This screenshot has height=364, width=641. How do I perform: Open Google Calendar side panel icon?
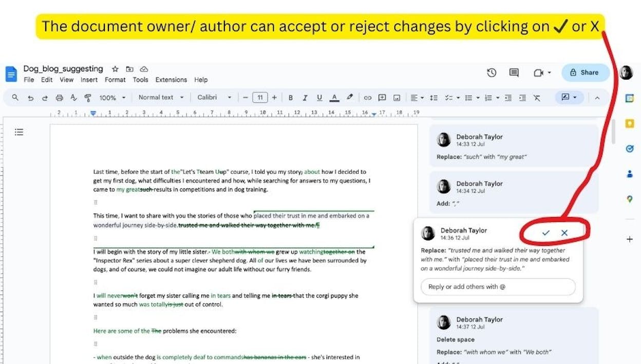(630, 98)
